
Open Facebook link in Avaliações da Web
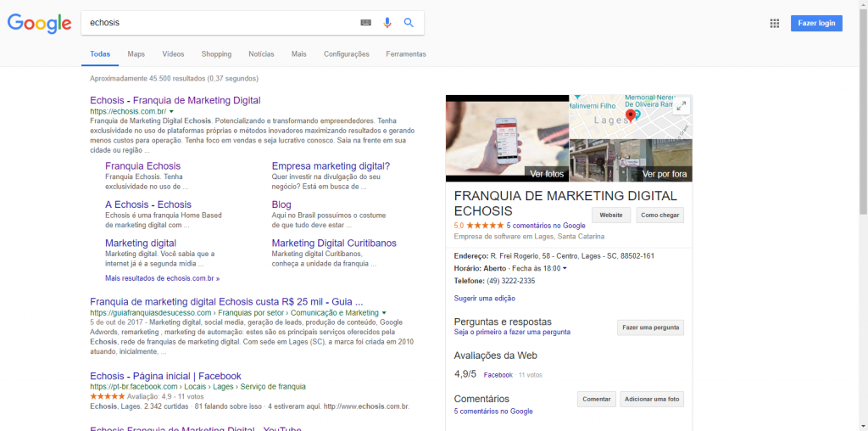(x=498, y=375)
